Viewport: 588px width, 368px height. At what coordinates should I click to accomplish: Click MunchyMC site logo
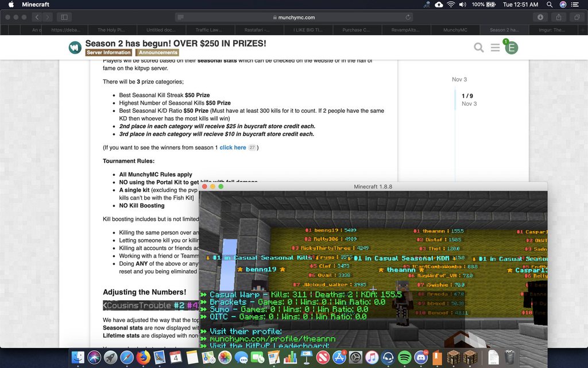75,47
